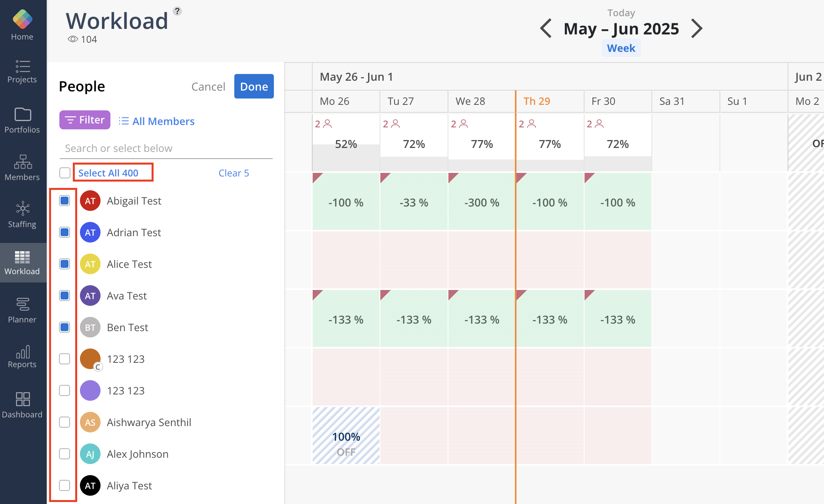Uncheck Ava Test checkbox
This screenshot has height=504, width=824.
65,296
